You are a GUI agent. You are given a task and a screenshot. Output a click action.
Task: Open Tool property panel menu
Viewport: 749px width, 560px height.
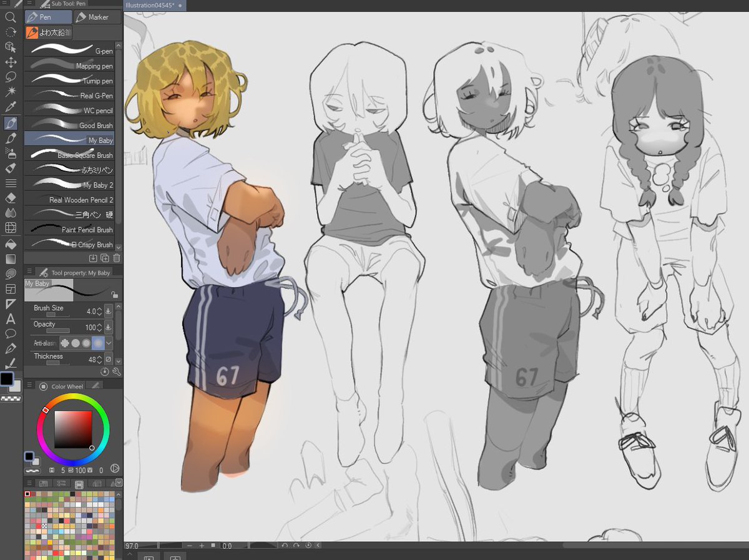29,272
